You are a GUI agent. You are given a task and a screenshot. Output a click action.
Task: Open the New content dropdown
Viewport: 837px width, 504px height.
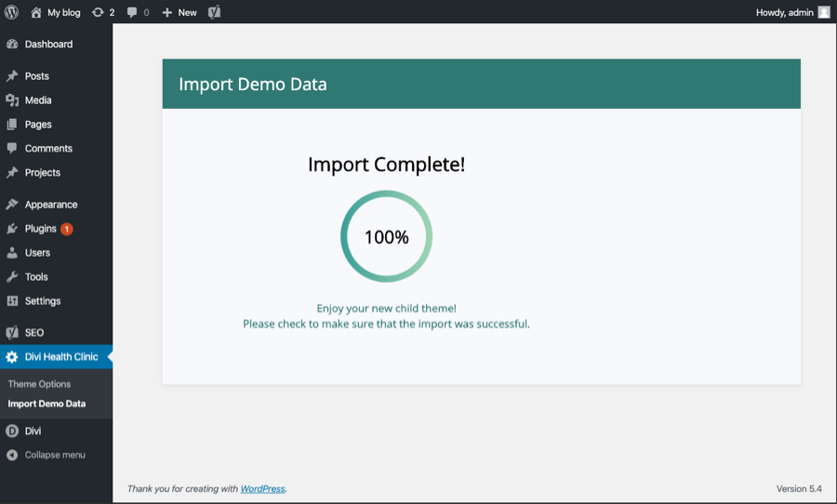(x=179, y=12)
